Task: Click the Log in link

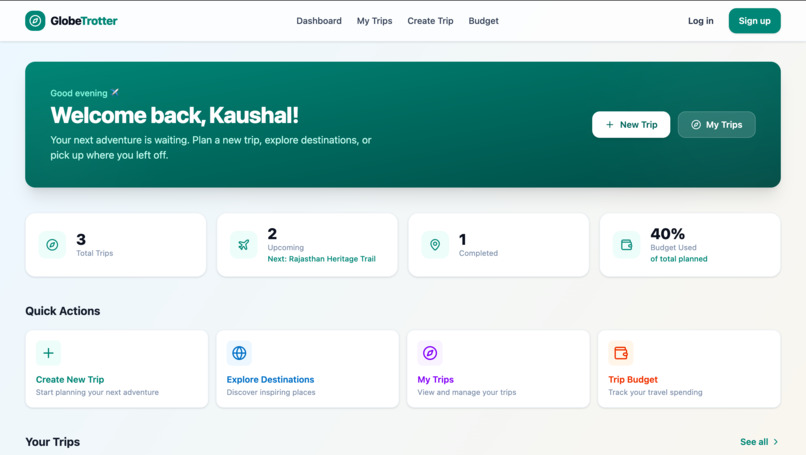Action: pos(701,21)
